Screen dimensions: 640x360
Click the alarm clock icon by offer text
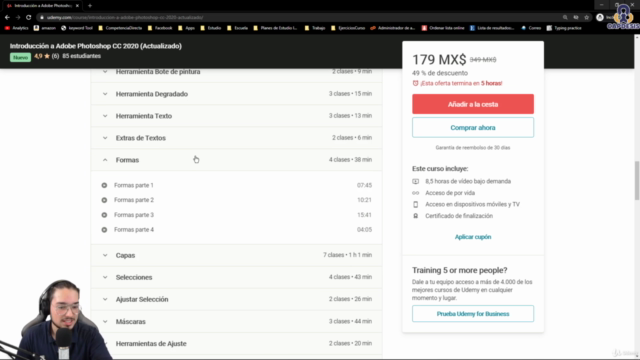[x=416, y=83]
